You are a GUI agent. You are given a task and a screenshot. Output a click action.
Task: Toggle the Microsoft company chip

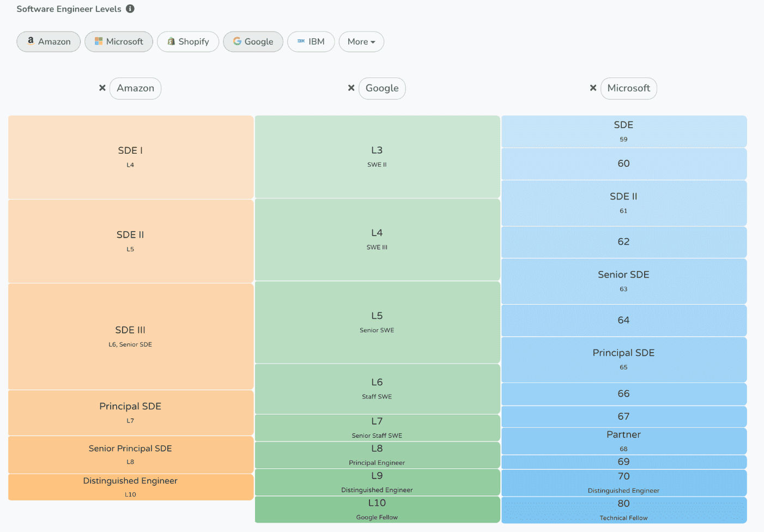click(x=119, y=41)
